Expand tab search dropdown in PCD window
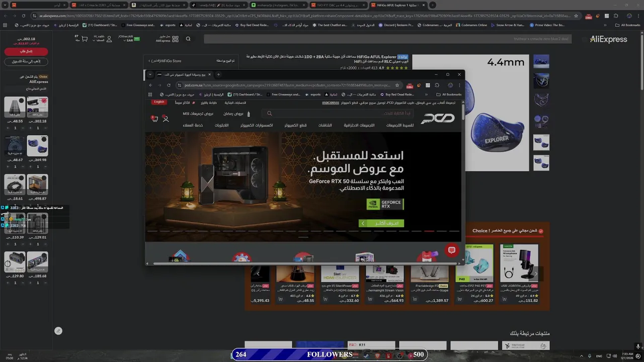Image resolution: width=644 pixels, height=362 pixels. tap(150, 74)
